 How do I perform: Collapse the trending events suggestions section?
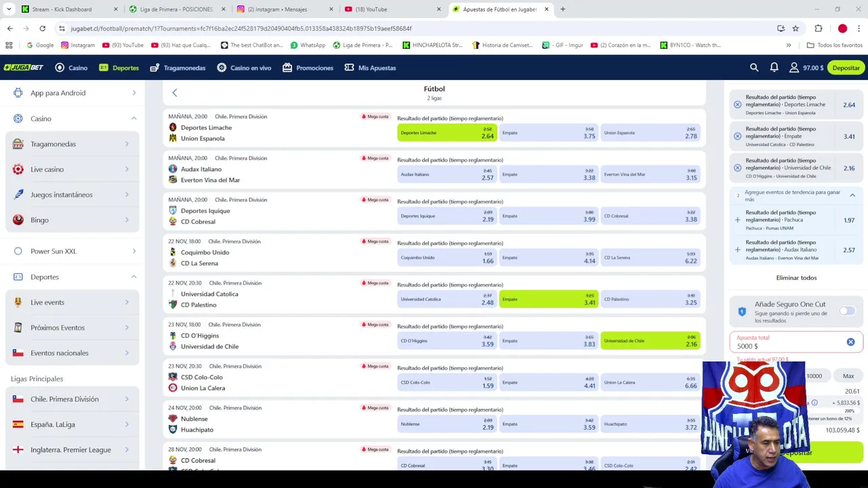click(852, 195)
